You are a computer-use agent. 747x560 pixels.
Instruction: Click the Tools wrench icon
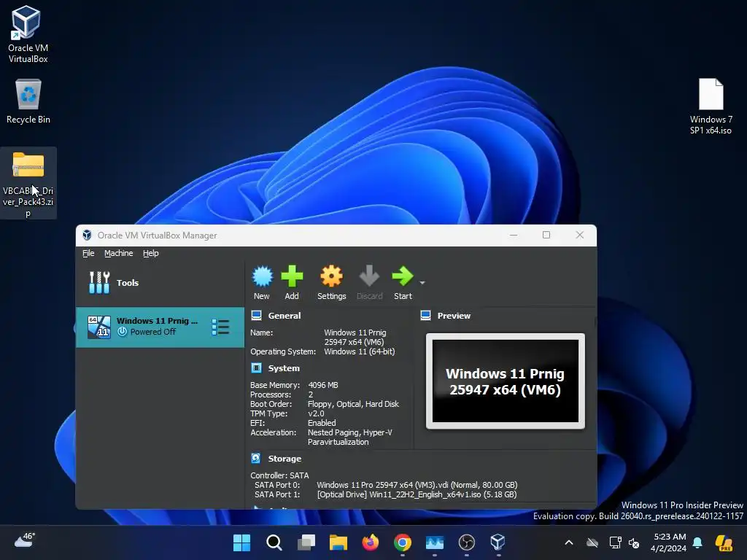pyautogui.click(x=99, y=282)
